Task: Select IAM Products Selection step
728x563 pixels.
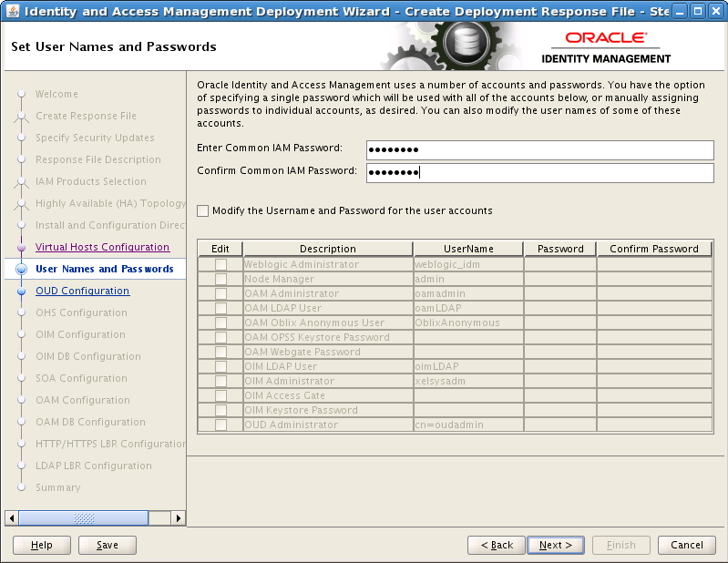Action: click(91, 181)
